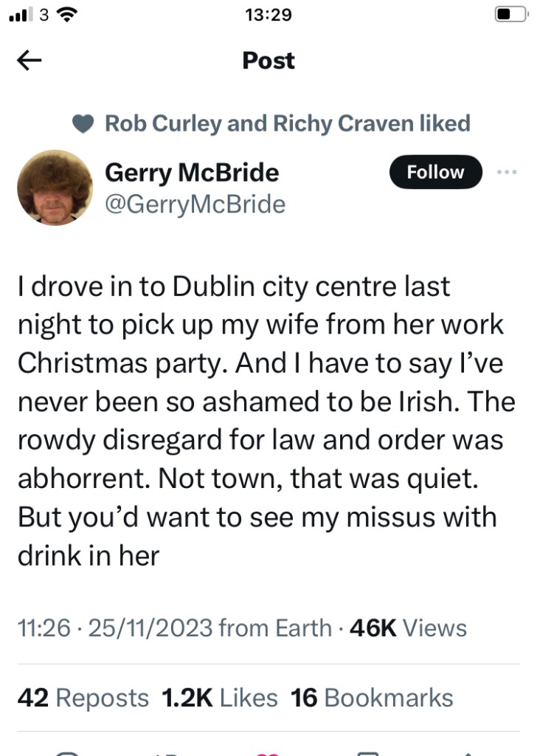Tap the @GerryMcBride handle

[x=195, y=204]
